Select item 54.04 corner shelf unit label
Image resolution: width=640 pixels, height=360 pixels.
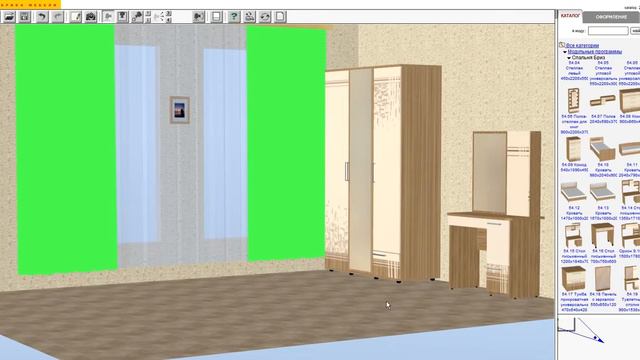pyautogui.click(x=574, y=71)
